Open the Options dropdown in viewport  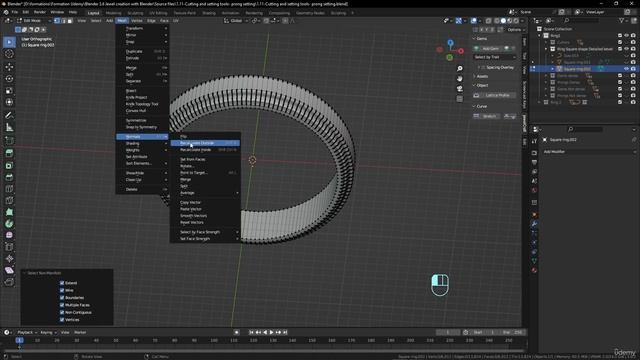(516, 30)
